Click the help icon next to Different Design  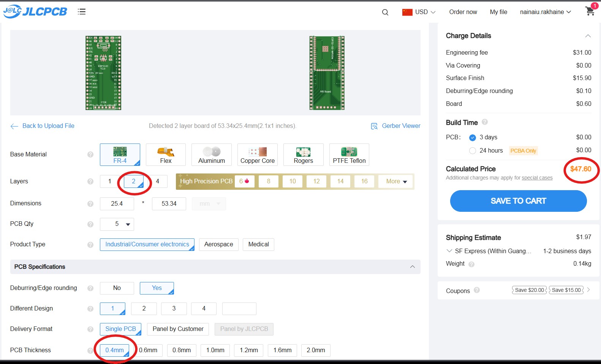(x=90, y=309)
